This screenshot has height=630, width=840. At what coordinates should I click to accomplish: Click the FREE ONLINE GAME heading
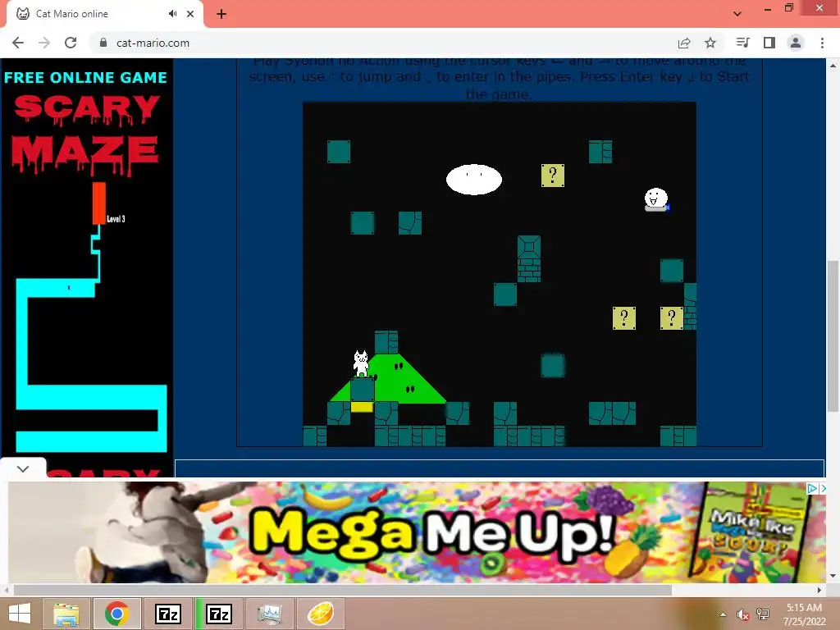point(85,78)
